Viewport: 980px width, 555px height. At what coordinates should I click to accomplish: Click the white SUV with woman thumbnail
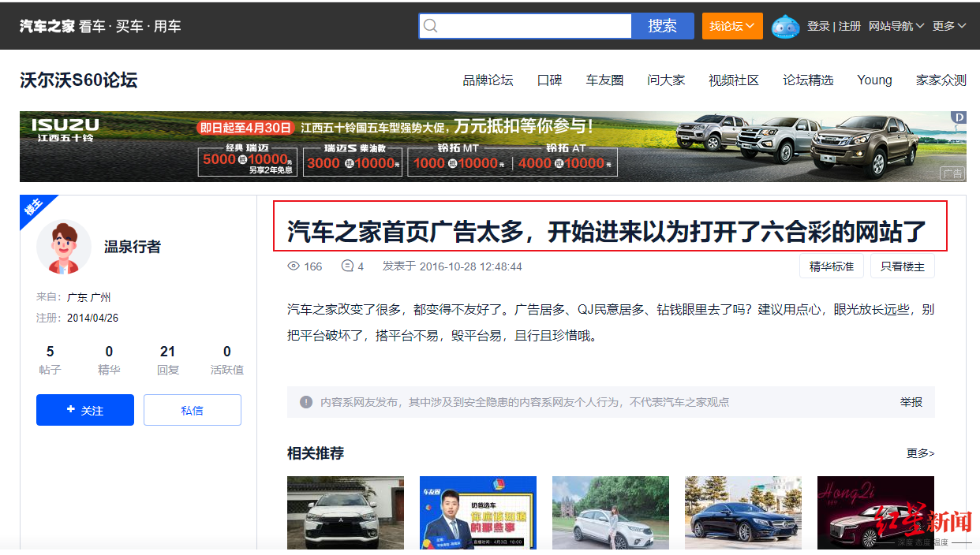611,512
